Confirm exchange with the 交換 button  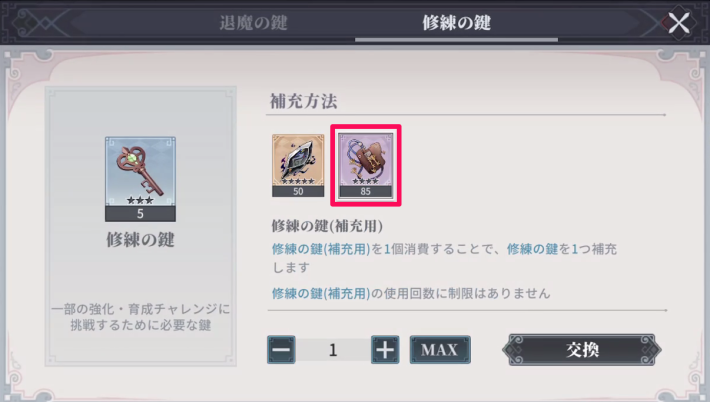582,349
